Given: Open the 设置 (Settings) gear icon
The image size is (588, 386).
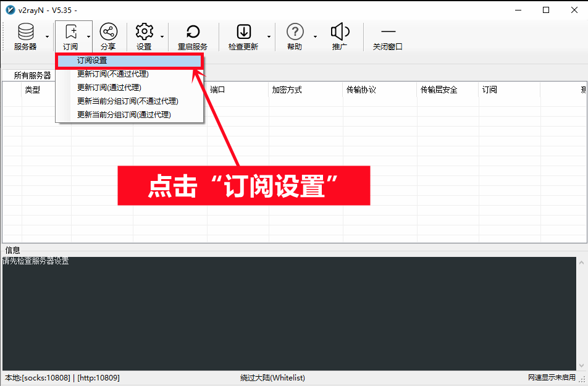Looking at the screenshot, I should coord(144,36).
